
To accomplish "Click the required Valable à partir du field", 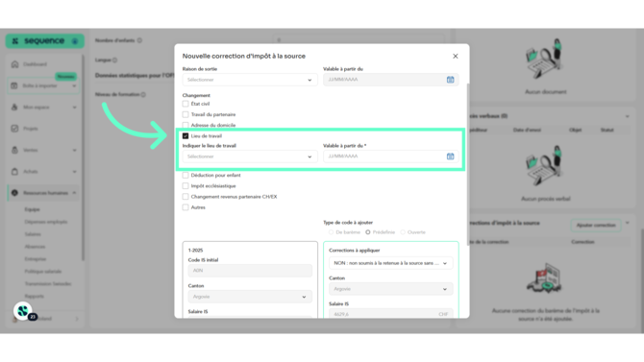I will coord(390,157).
